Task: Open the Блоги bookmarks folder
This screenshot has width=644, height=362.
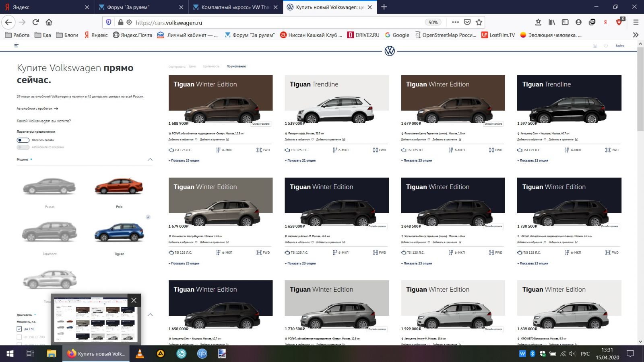Action: (67, 35)
